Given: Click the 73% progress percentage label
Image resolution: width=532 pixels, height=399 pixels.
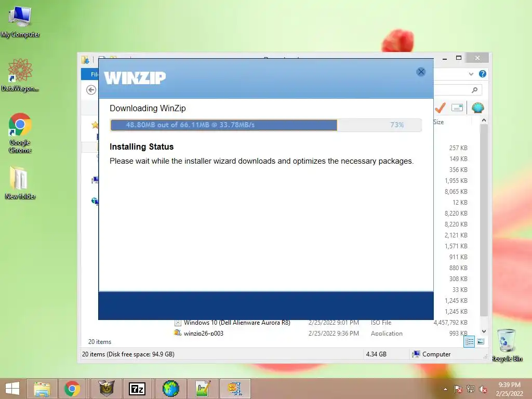Looking at the screenshot, I should tap(396, 125).
